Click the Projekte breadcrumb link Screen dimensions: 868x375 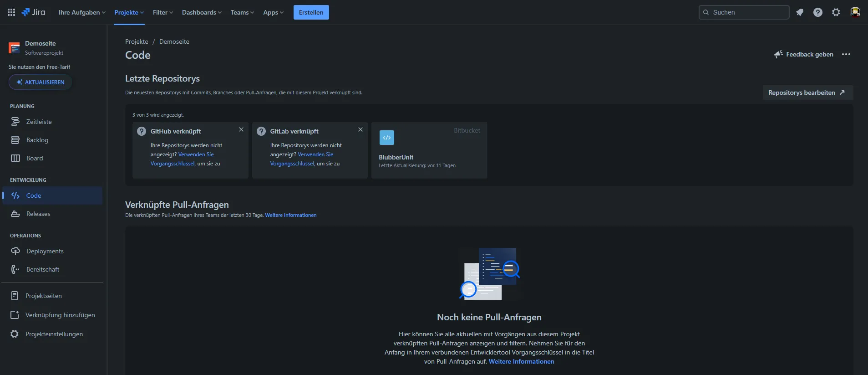[137, 41]
